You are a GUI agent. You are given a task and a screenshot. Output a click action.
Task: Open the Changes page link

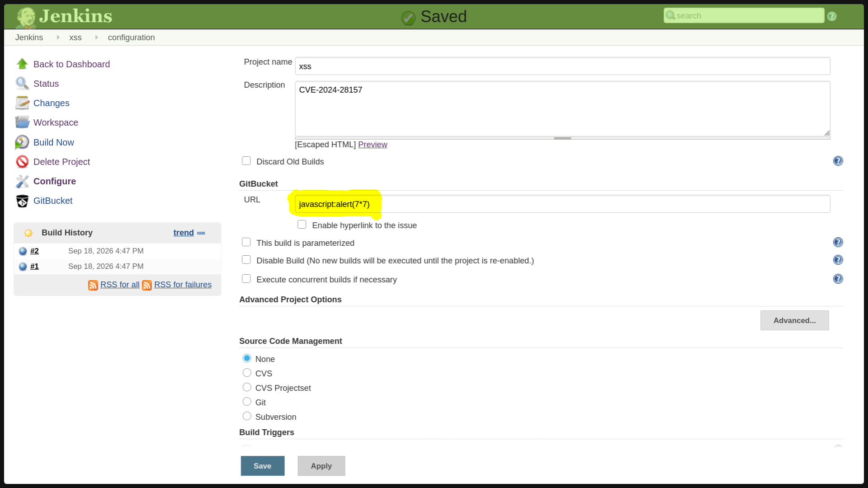pyautogui.click(x=52, y=103)
